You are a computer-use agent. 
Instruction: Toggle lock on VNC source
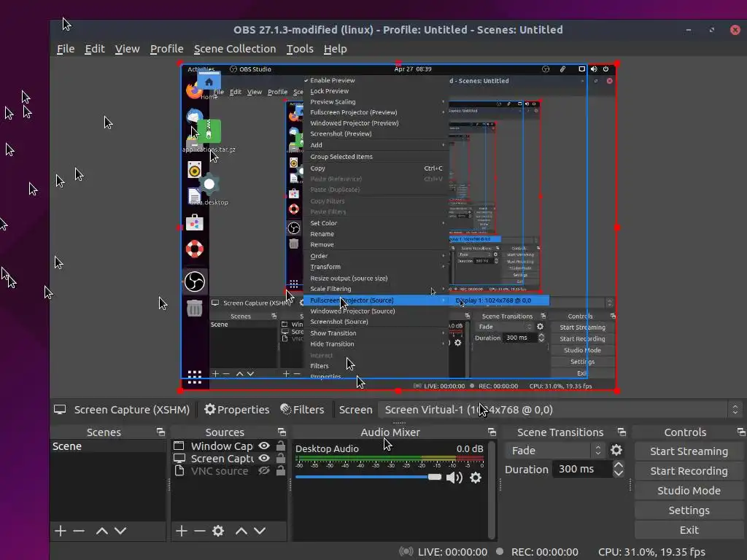(x=281, y=470)
